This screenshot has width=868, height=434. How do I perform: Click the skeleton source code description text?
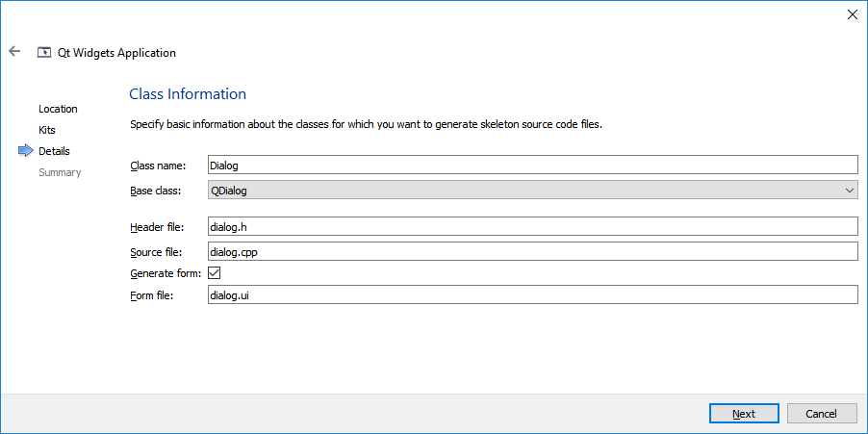pyautogui.click(x=366, y=124)
